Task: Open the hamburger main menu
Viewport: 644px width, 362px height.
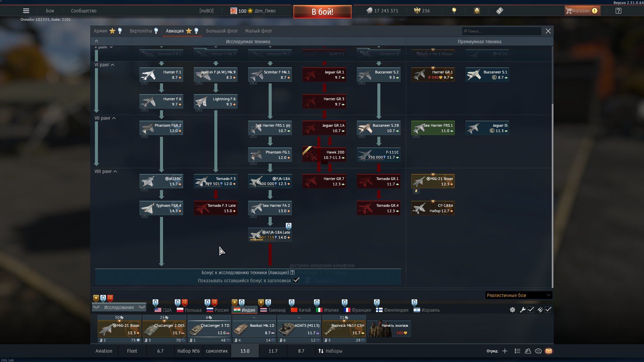Action: click(26, 11)
